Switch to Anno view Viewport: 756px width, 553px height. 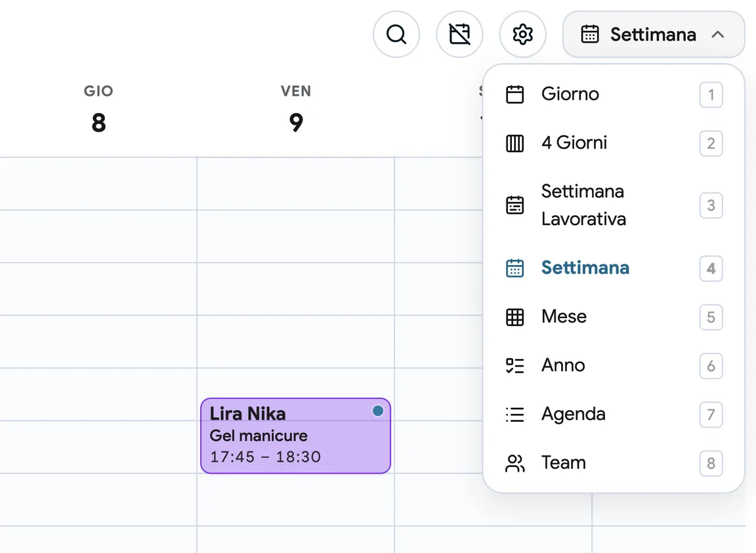click(614, 365)
